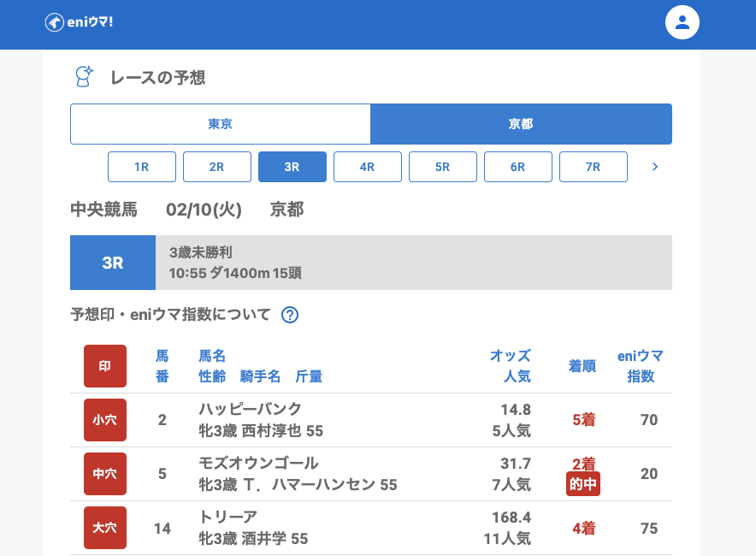Go to race 5R

(443, 167)
